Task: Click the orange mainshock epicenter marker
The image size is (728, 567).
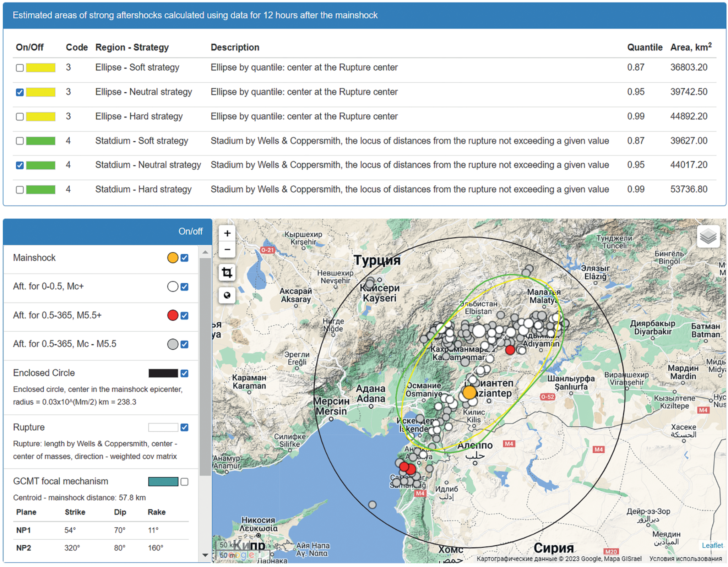Action: click(469, 393)
